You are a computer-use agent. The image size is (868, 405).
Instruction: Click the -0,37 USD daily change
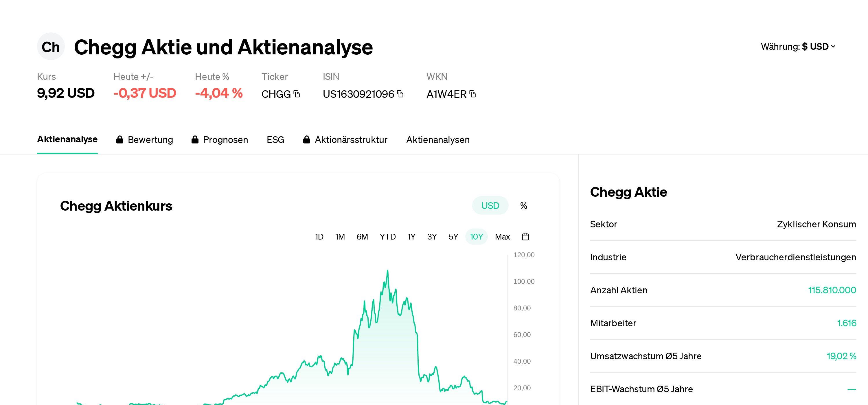(x=145, y=93)
